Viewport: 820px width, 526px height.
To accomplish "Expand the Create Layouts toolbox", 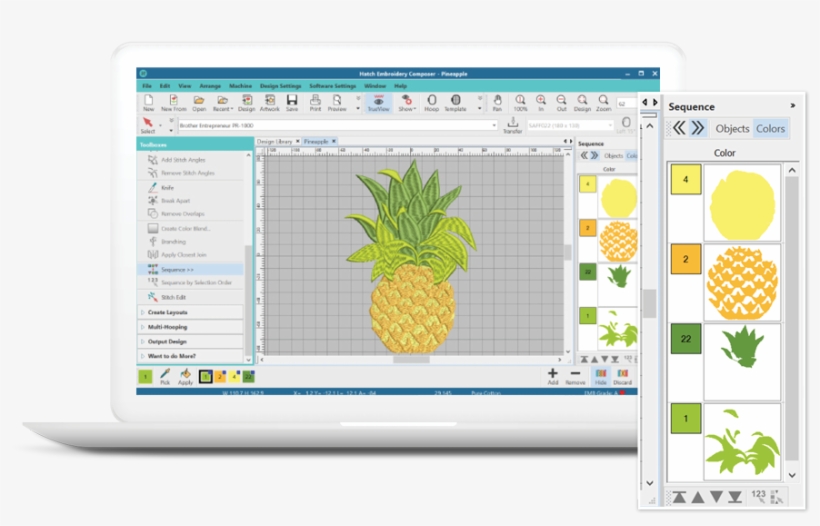I will click(x=190, y=312).
